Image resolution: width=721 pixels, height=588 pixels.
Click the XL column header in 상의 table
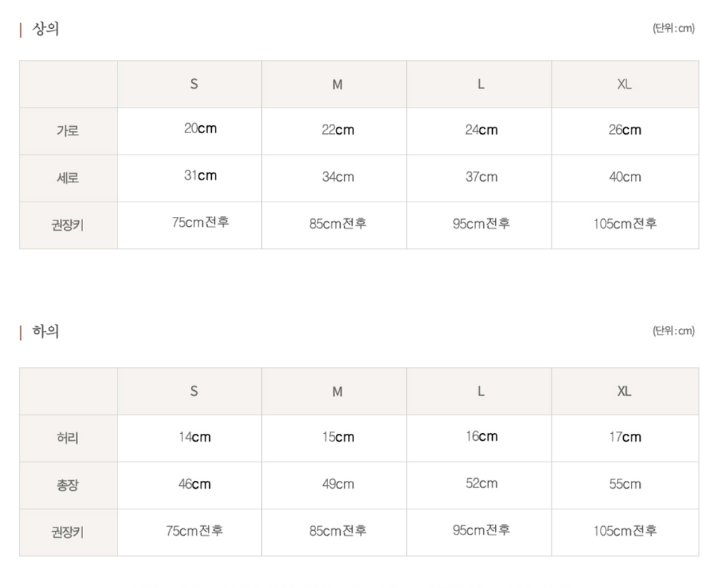tap(625, 84)
